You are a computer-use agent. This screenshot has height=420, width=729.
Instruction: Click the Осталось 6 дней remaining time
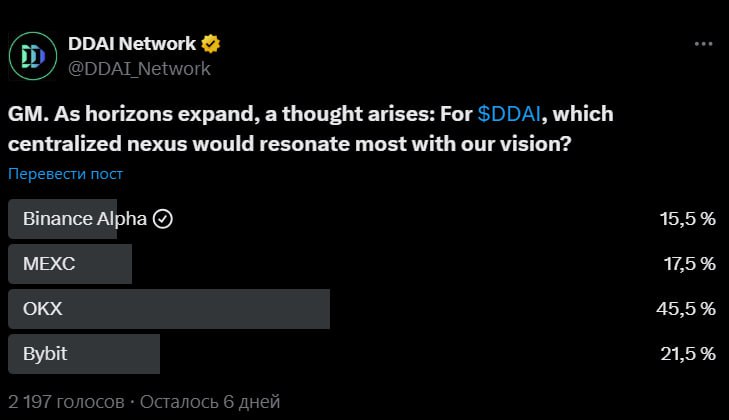coord(210,401)
